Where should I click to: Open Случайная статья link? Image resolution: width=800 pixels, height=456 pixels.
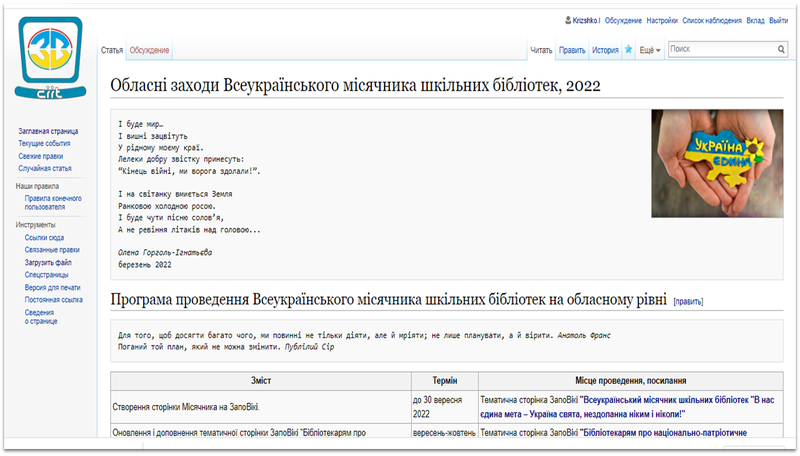[47, 168]
